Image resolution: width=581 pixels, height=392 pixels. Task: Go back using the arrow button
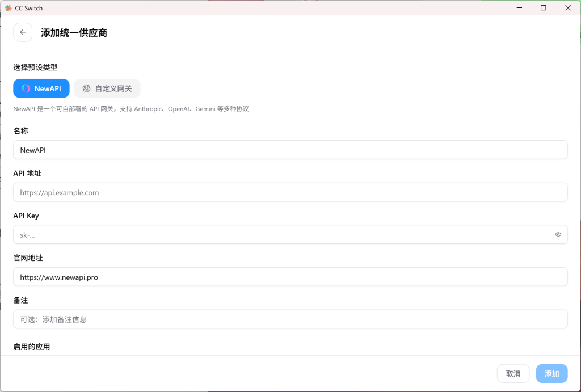tap(23, 32)
